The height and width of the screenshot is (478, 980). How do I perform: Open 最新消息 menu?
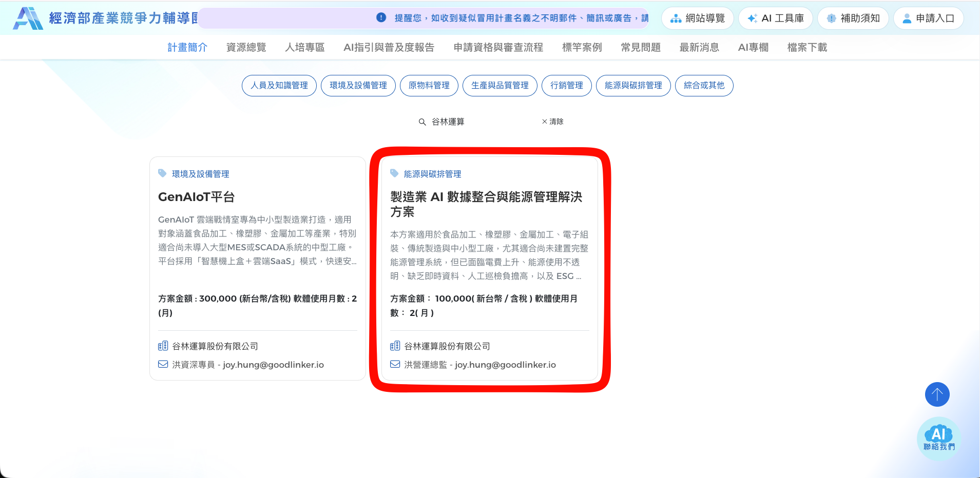coord(699,47)
